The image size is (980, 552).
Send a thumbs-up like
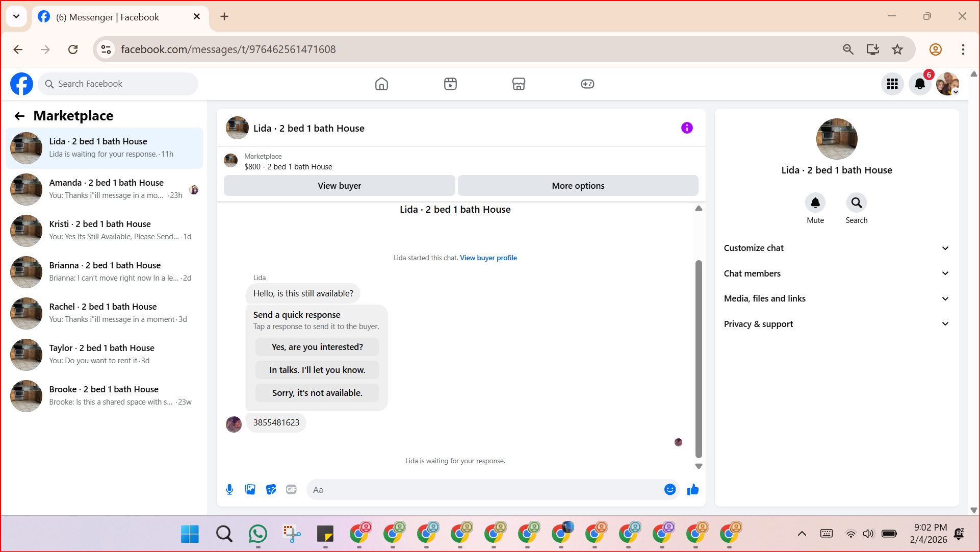(692, 490)
